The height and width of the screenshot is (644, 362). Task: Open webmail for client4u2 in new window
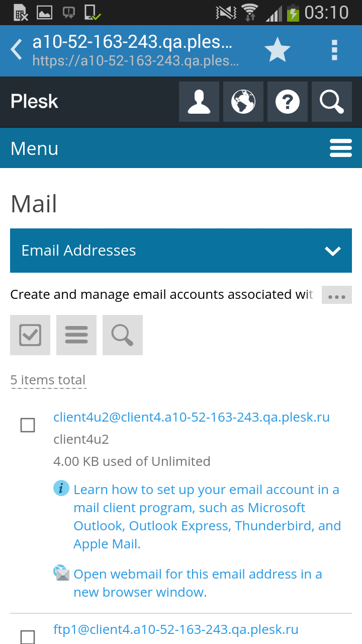click(198, 583)
